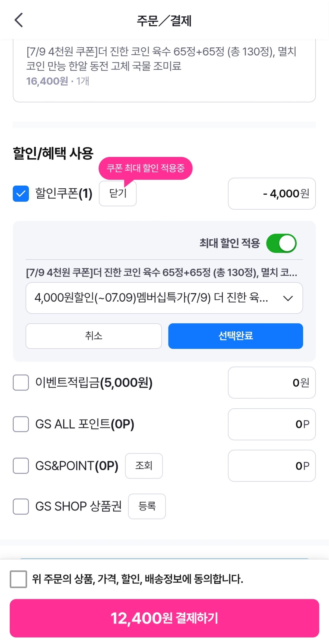Click the 이벤트적립금 amount input field
329x644 pixels.
tap(272, 382)
